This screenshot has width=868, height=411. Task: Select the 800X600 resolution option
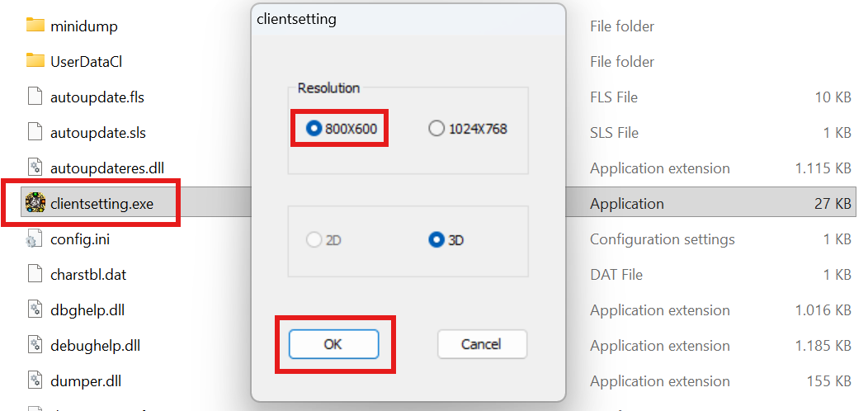[x=314, y=129]
